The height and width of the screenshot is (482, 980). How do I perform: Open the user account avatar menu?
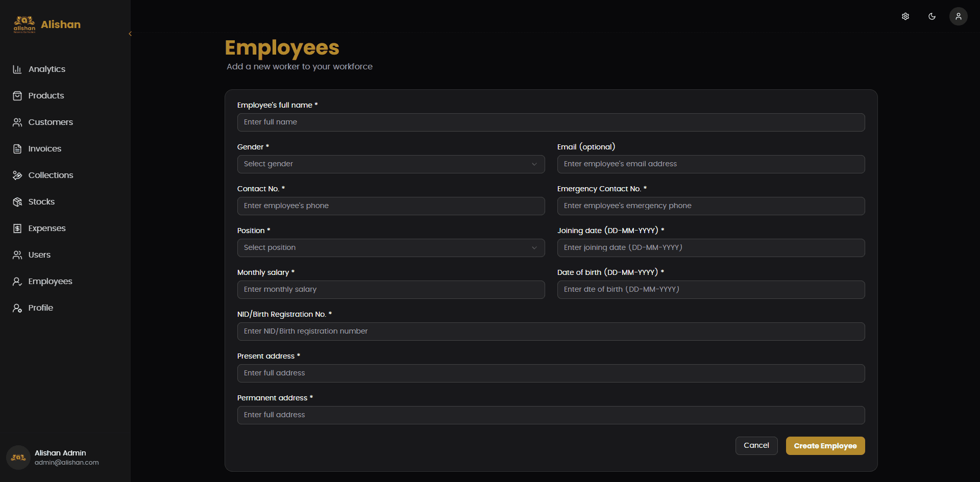tap(959, 16)
